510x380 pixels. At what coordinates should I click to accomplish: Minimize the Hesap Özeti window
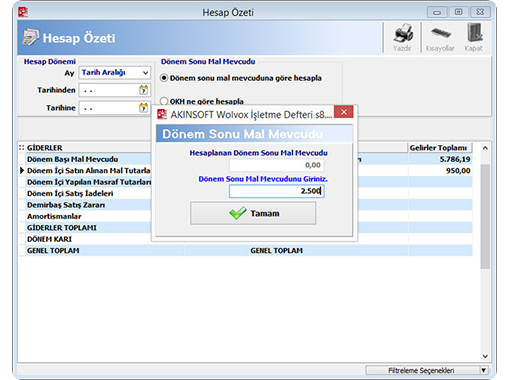[437, 12]
